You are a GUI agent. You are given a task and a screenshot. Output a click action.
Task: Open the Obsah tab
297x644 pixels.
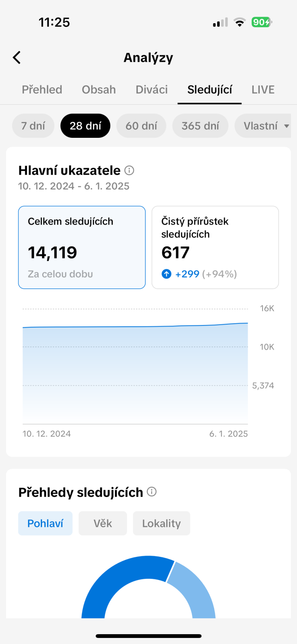pos(99,89)
